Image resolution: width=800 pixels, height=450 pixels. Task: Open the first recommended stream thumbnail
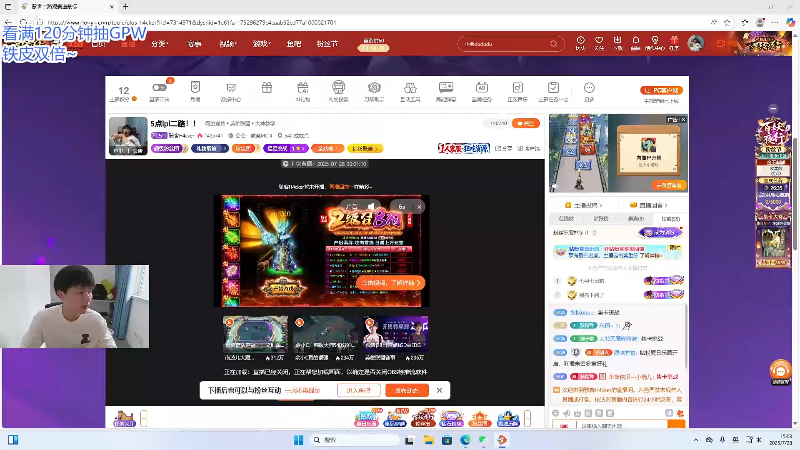[255, 334]
